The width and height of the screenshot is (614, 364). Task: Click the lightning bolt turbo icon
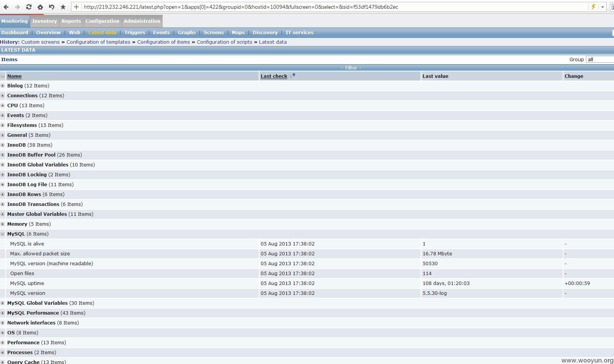593,7
